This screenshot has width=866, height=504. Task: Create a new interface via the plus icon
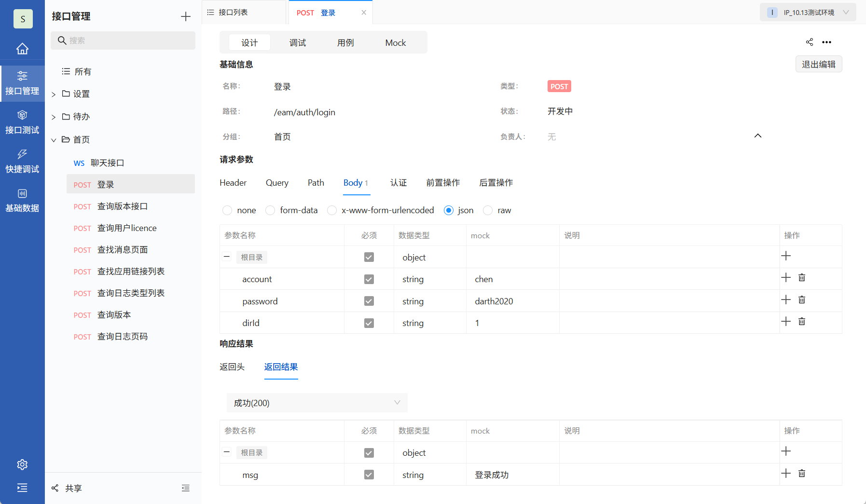[186, 16]
